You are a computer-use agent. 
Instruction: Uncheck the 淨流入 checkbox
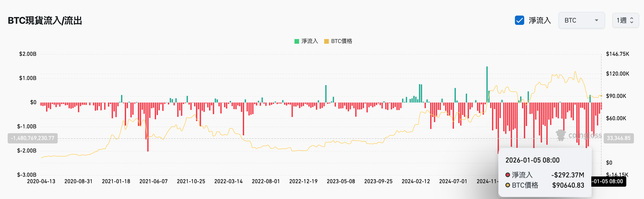(519, 20)
